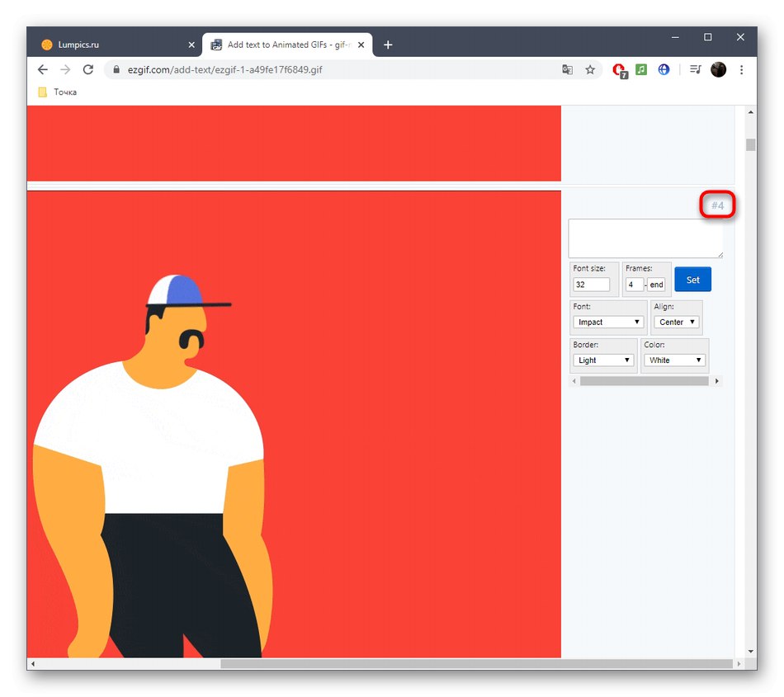This screenshot has height=697, width=784.
Task: Open the Font dropdown showing Impact
Action: click(608, 322)
